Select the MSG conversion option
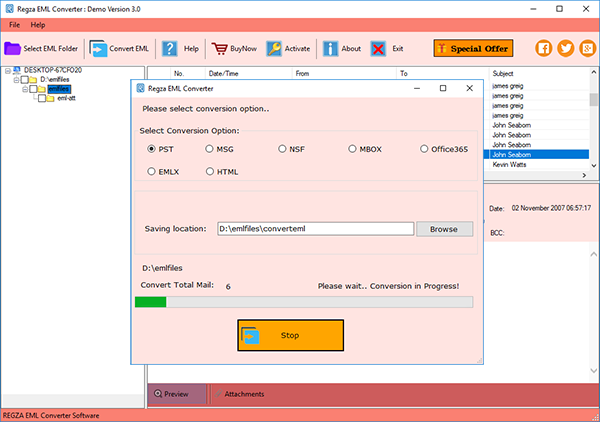This screenshot has height=422, width=600. coord(210,149)
